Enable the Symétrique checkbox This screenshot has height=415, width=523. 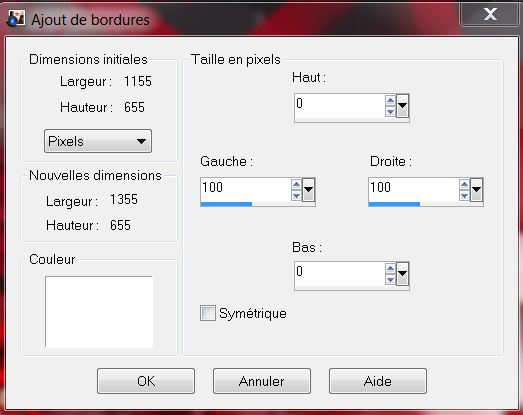207,313
